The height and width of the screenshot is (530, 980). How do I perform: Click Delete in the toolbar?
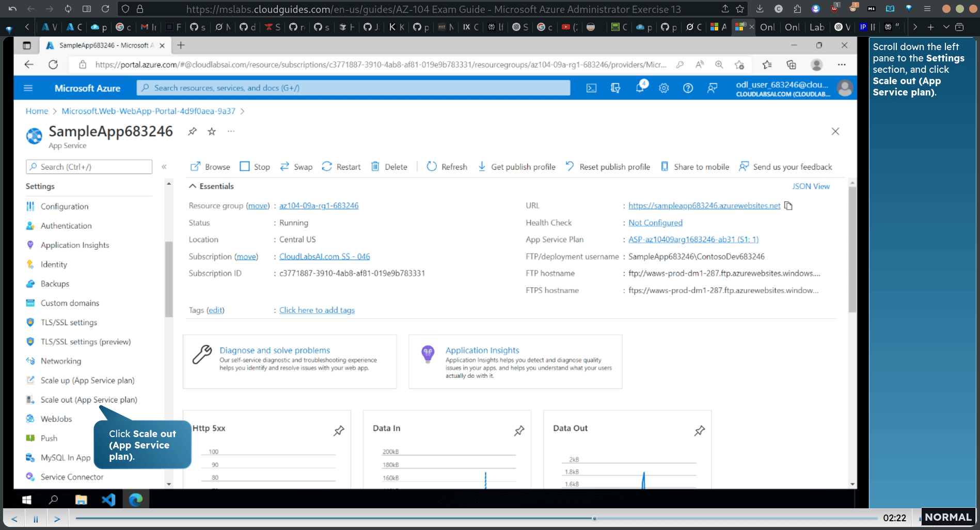389,167
